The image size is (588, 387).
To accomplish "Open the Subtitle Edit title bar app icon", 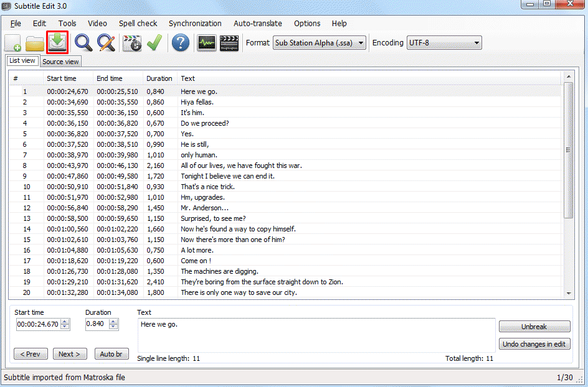I will click(6, 6).
